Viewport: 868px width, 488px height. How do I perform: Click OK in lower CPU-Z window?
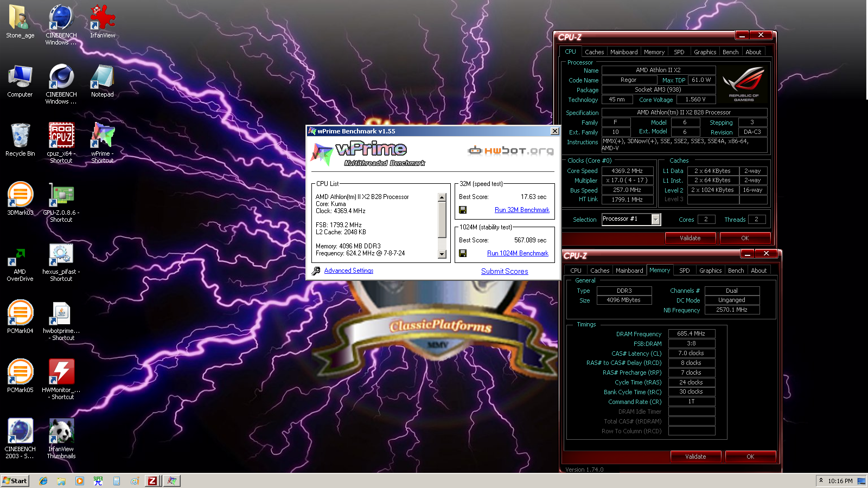[x=750, y=457]
